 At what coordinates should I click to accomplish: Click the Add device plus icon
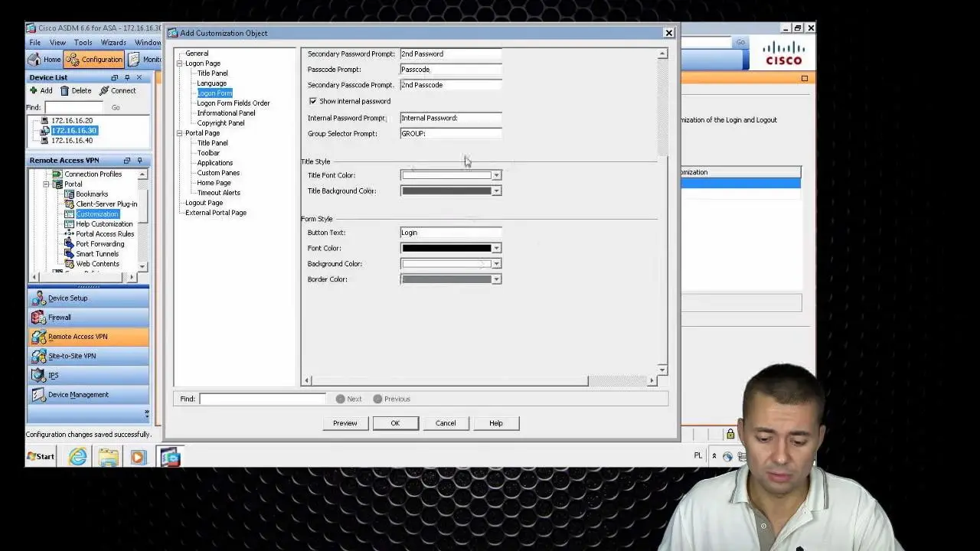(33, 90)
